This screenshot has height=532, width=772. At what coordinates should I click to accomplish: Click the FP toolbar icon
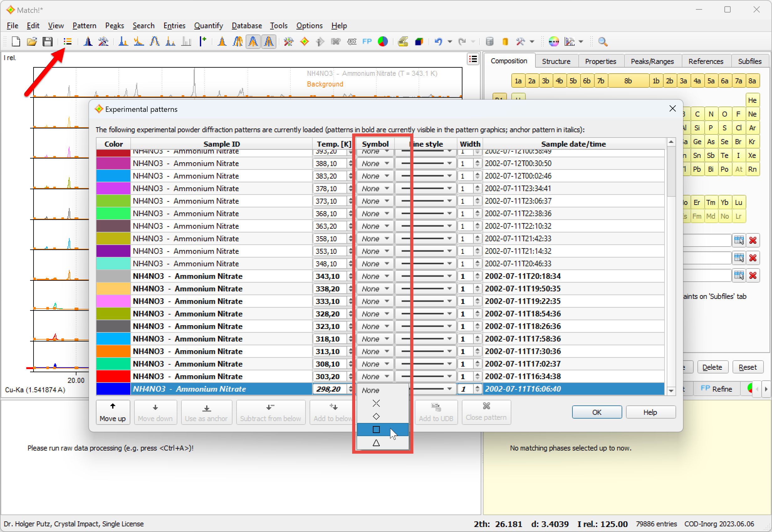(x=367, y=42)
